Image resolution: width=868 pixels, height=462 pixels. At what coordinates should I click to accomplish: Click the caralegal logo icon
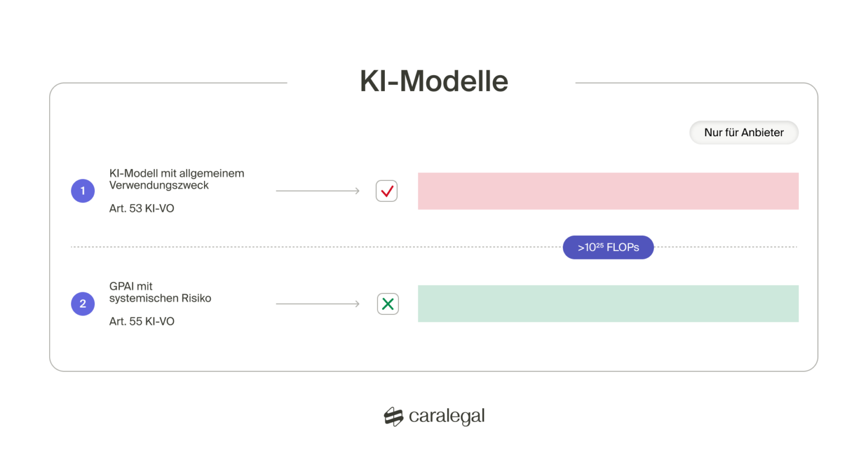click(393, 417)
